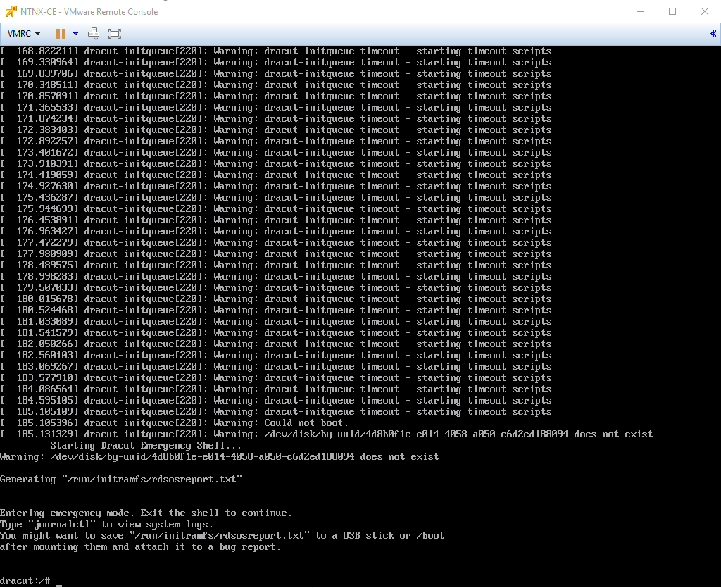Screen dimensions: 721x588
Task: Click the 'Type "journalctl"' hint line
Action: [x=106, y=525]
